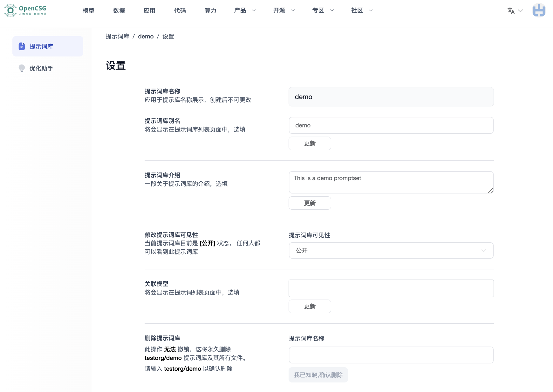This screenshot has height=392, width=553.
Task: Click the resize handle on introduction textarea
Action: coord(490,191)
